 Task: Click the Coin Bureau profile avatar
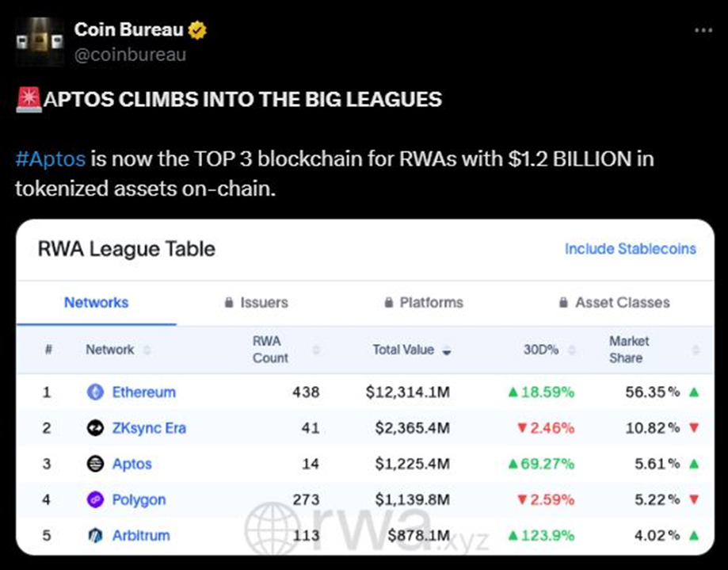(40, 42)
